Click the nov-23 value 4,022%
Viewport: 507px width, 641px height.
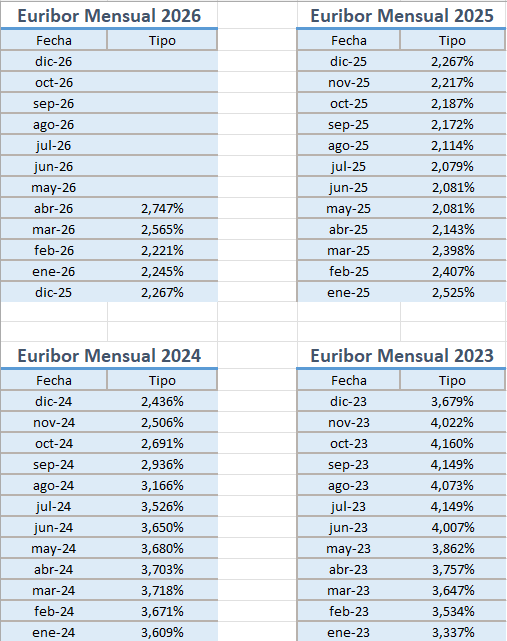click(452, 422)
